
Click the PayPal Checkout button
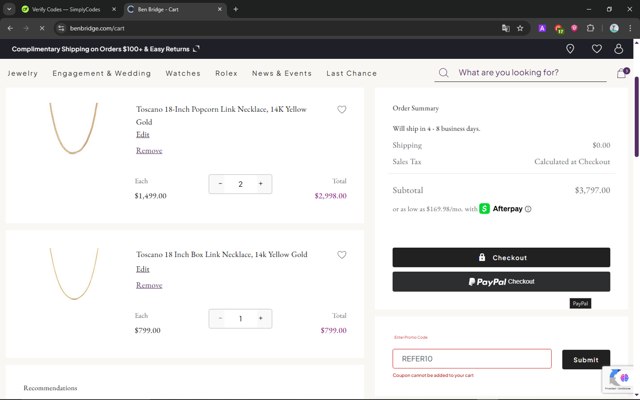click(501, 282)
